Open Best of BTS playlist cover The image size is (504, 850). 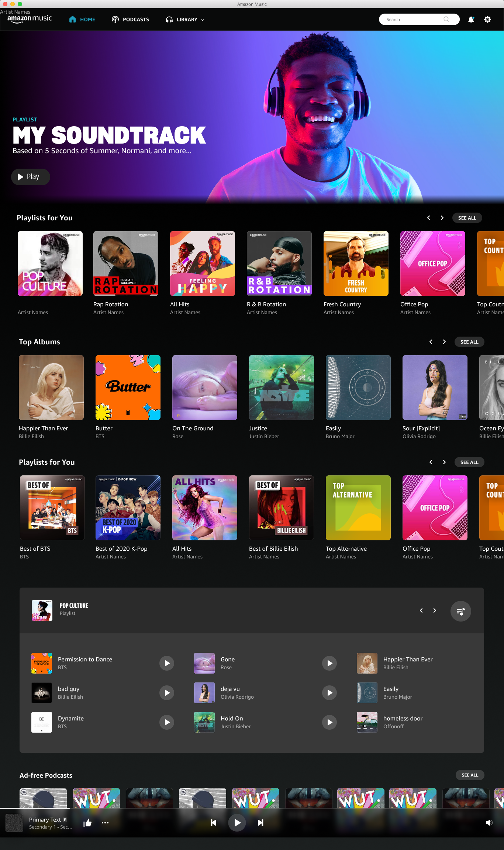click(52, 508)
